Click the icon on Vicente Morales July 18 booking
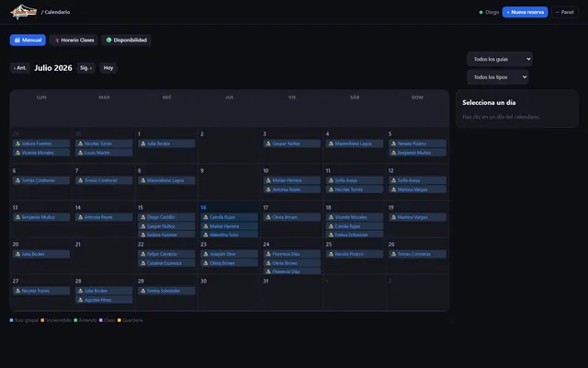Image resolution: width=588 pixels, height=368 pixels. coord(331,217)
